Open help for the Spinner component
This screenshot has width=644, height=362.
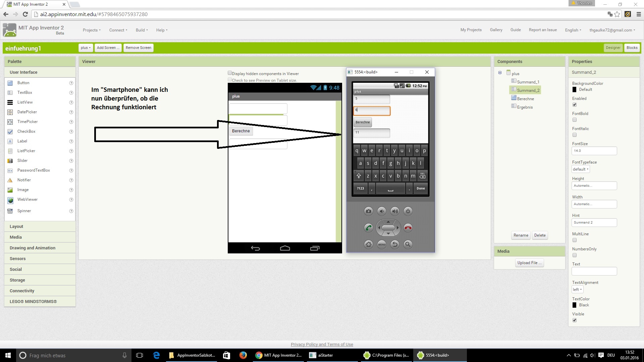point(71,211)
